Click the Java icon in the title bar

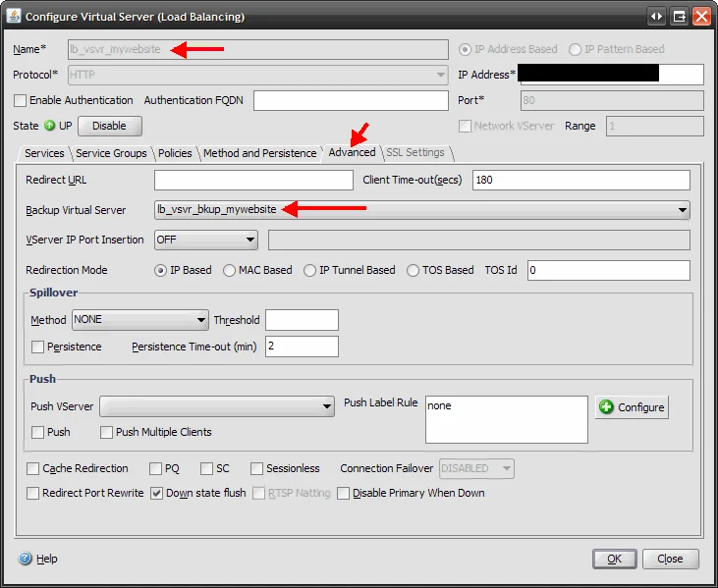tap(14, 16)
